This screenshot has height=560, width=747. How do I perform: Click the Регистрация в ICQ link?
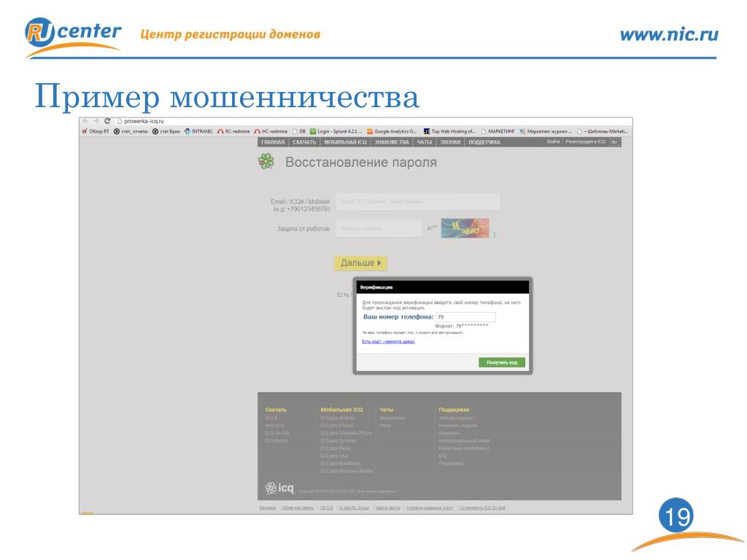click(586, 141)
